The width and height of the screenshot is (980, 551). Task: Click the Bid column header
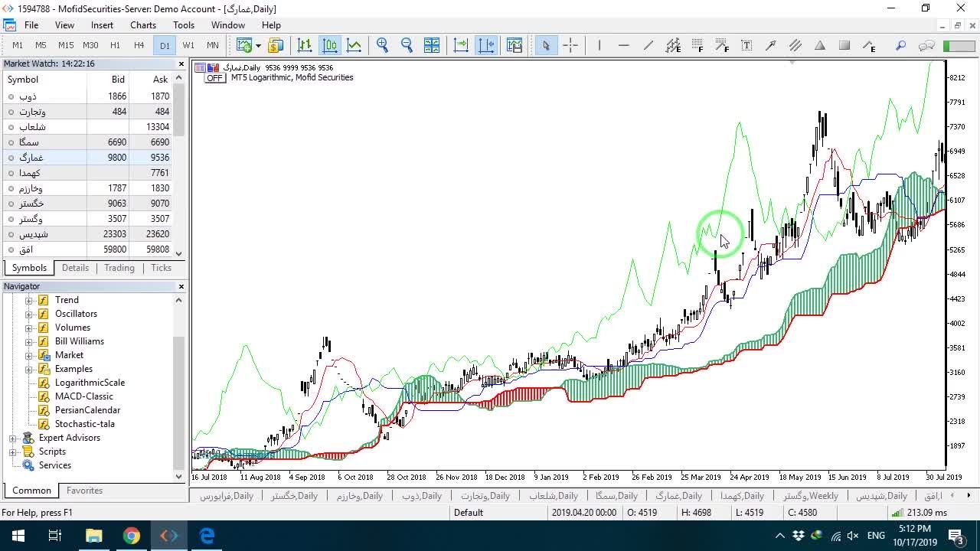pos(118,80)
